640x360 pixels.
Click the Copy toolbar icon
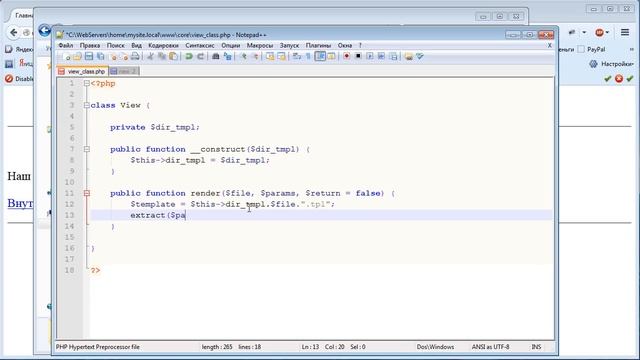point(162,56)
